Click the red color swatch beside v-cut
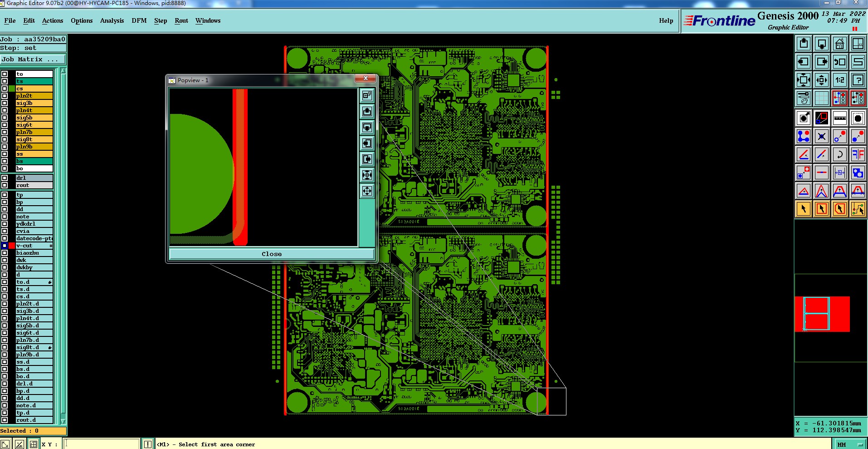This screenshot has width=868, height=449. point(12,246)
